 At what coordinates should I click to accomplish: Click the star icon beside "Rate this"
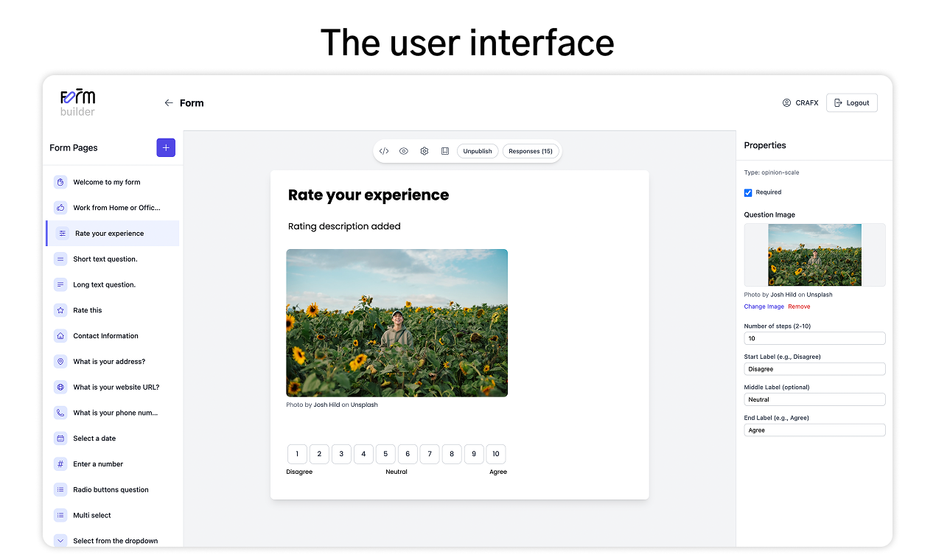click(x=60, y=309)
